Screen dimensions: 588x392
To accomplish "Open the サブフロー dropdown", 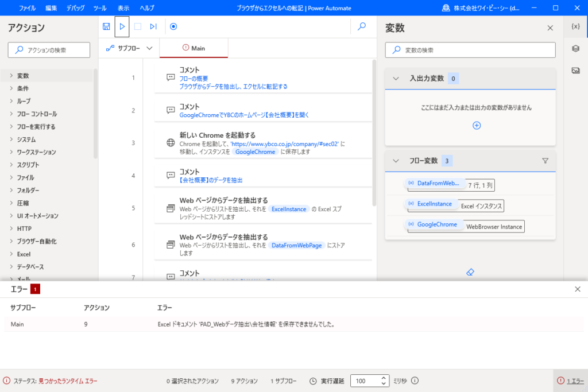I will (x=129, y=48).
